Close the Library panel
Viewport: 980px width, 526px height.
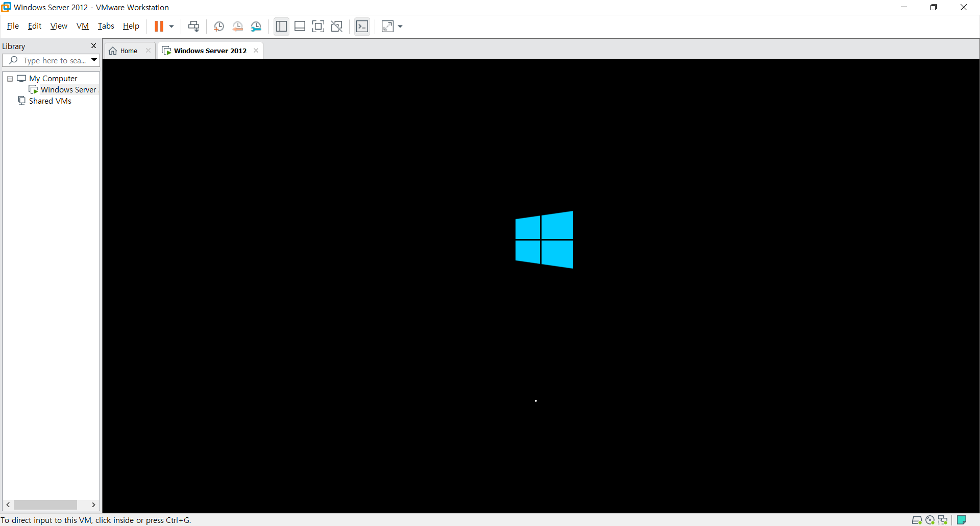point(93,46)
